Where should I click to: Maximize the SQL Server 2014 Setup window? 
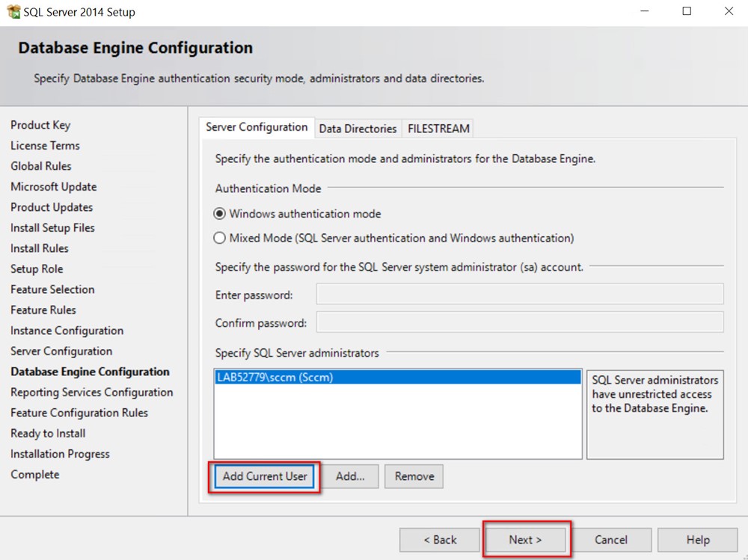pyautogui.click(x=687, y=11)
